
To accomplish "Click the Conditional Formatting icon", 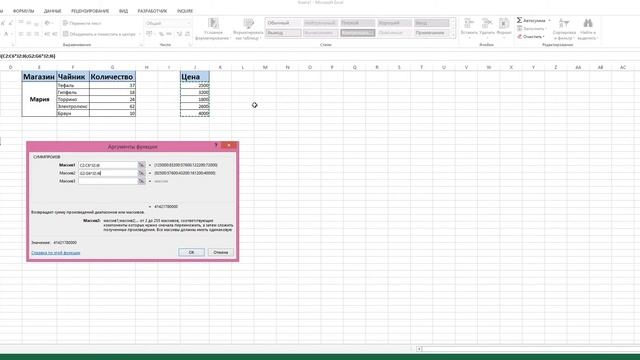I will (213, 23).
